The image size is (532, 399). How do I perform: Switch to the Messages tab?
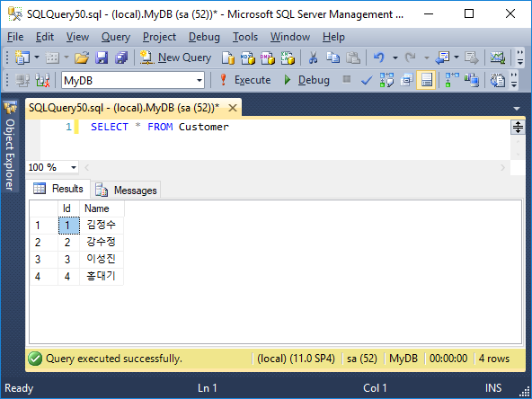[126, 190]
